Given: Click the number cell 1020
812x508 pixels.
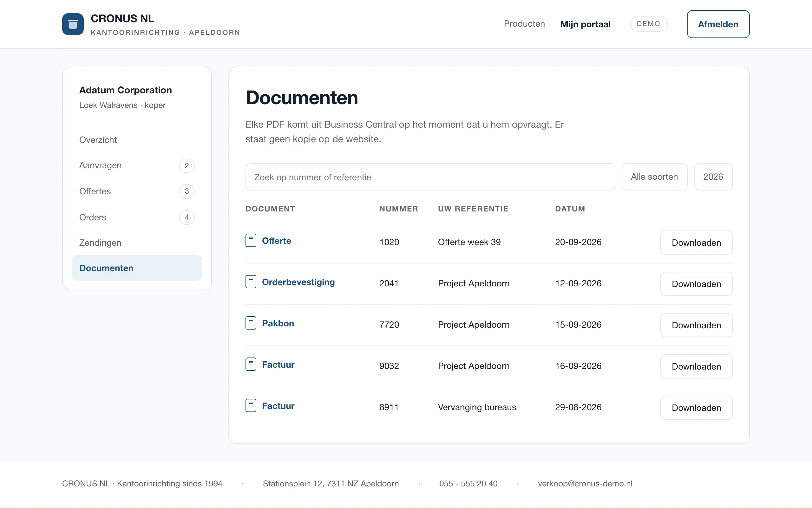Looking at the screenshot, I should click(x=389, y=242).
